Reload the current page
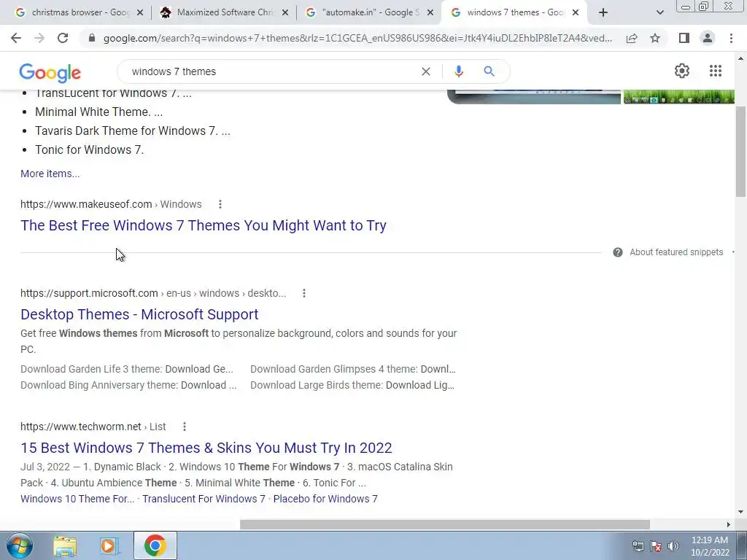Screen dimensions: 747x560 point(63,38)
